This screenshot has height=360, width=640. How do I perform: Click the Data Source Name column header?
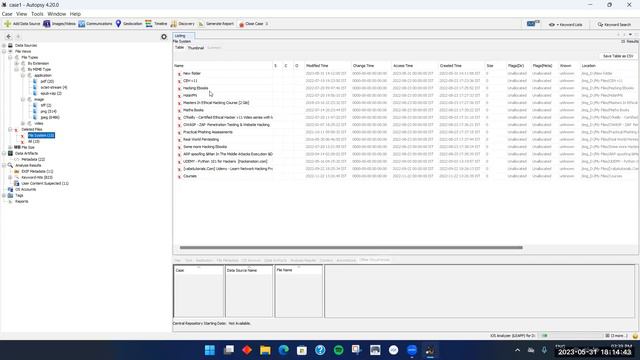point(249,270)
